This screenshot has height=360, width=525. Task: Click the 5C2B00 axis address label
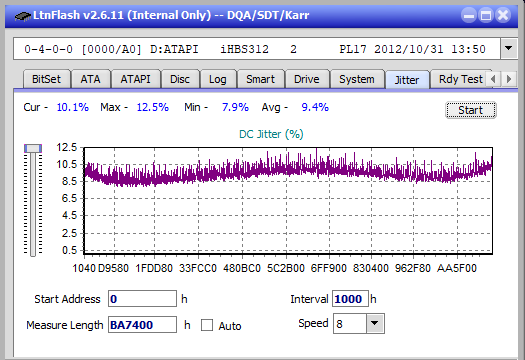[286, 268]
